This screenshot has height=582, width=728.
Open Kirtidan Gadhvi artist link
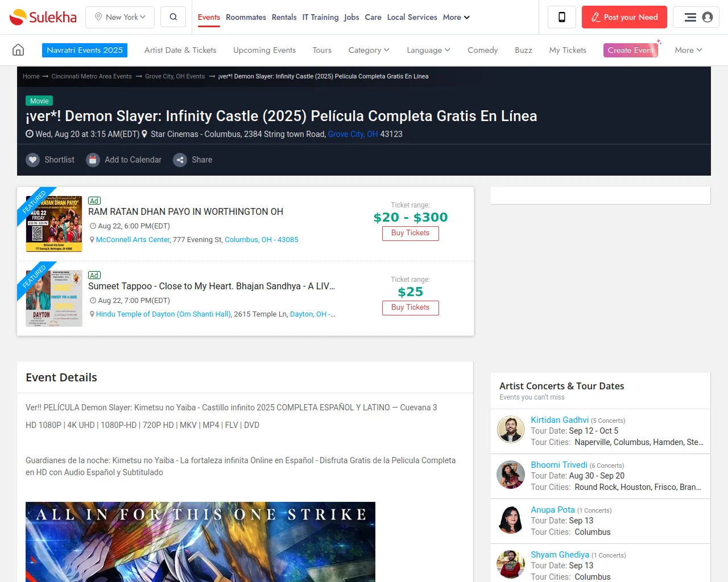[x=560, y=420]
